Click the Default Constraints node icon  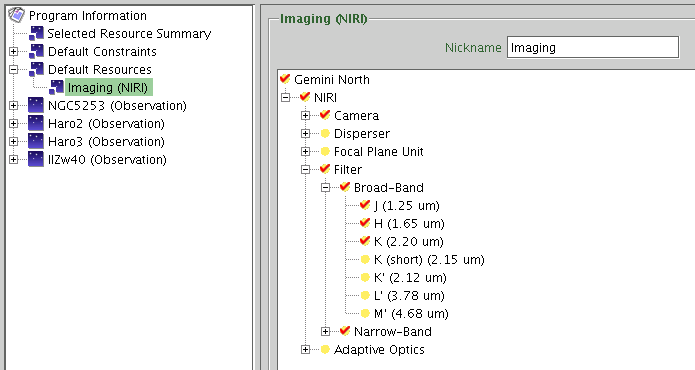pyautogui.click(x=36, y=51)
